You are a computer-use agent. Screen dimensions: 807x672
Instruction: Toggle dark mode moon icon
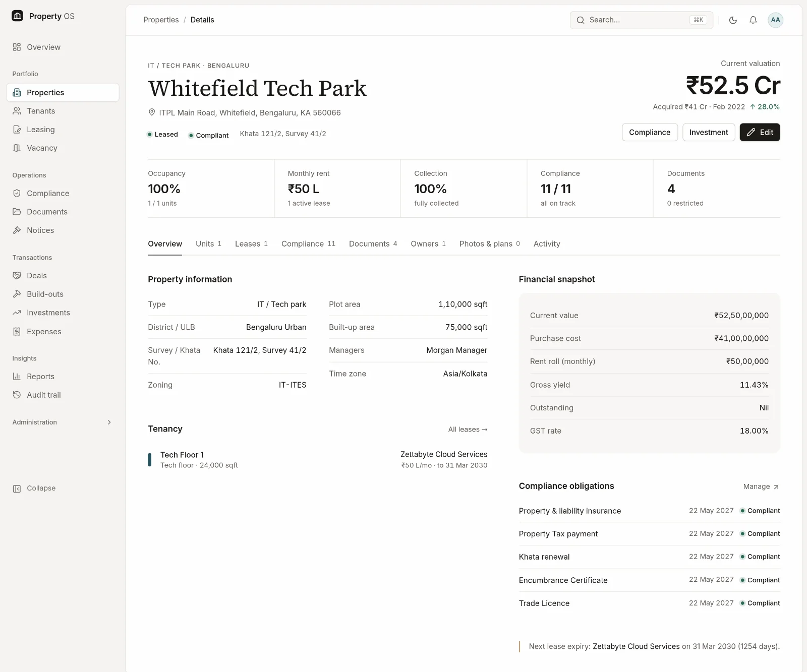click(x=733, y=20)
